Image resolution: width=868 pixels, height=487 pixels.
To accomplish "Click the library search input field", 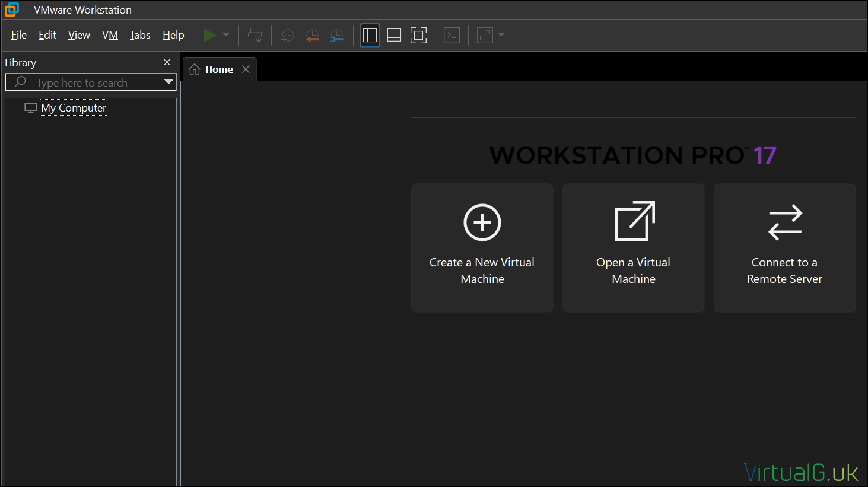I will [89, 82].
